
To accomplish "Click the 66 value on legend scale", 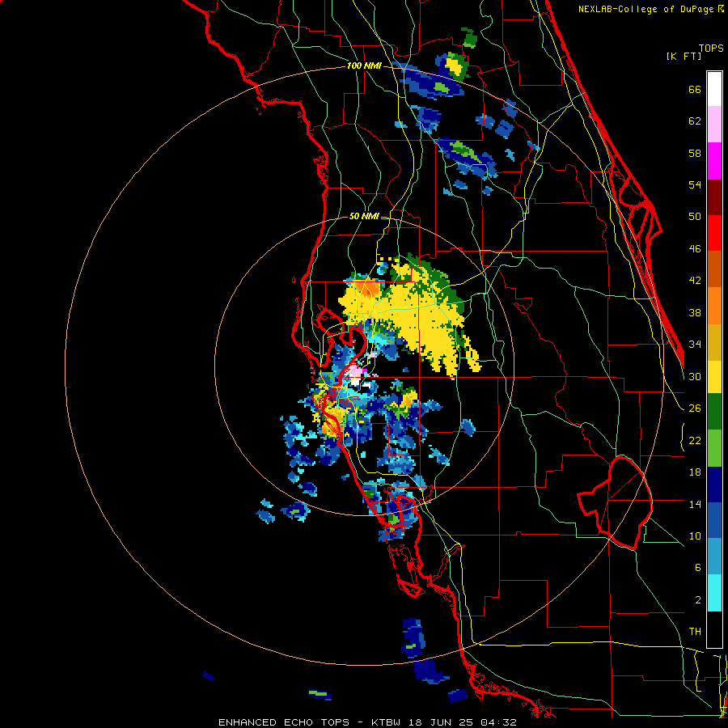I will click(x=695, y=89).
